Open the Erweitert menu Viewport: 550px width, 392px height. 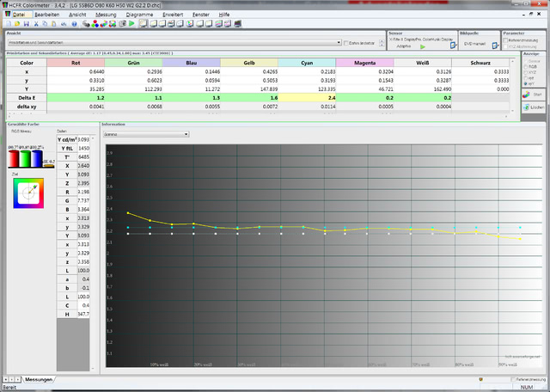(173, 15)
